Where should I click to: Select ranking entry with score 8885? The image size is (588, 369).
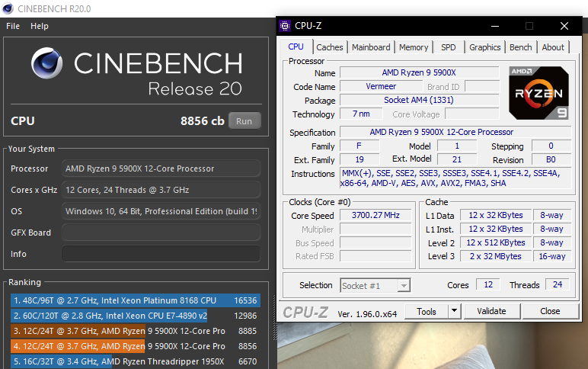[136, 331]
